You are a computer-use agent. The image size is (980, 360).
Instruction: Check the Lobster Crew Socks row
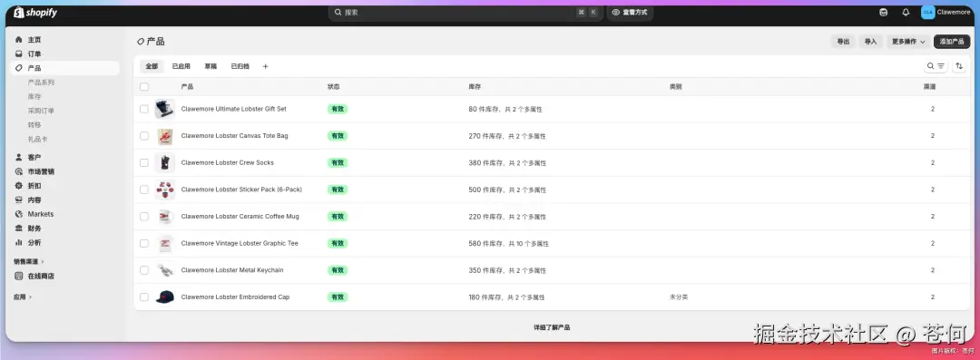(x=144, y=162)
